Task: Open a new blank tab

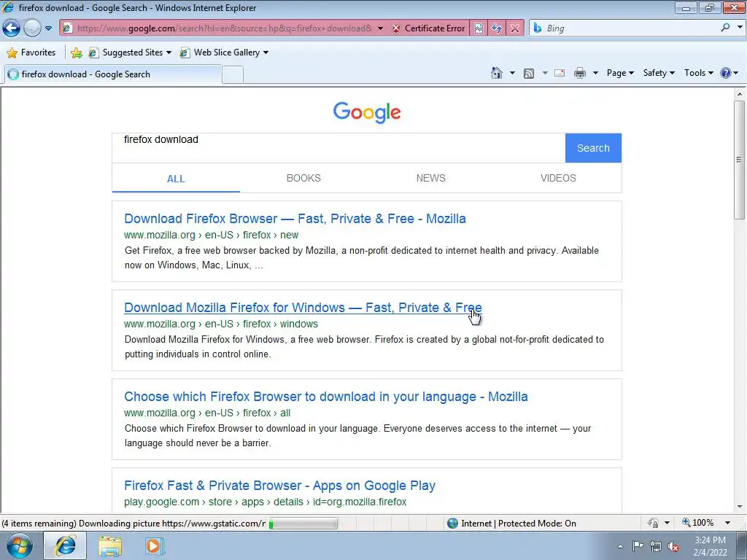Action: coord(233,75)
